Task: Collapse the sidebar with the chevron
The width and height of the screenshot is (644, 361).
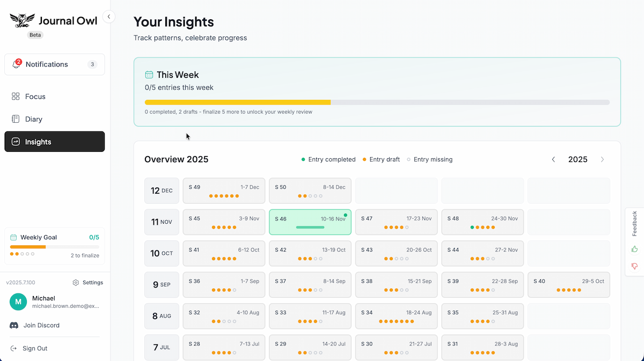Action: coord(109,17)
